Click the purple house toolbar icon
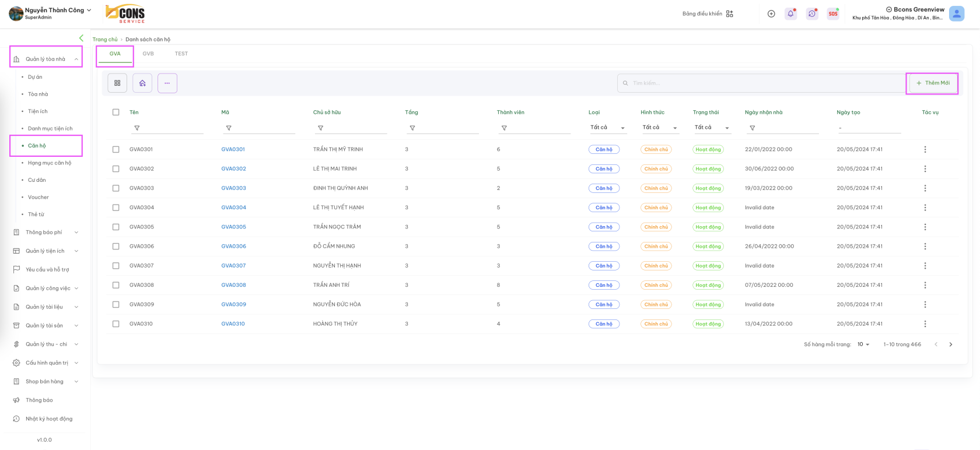Viewport: 980px width, 450px height. click(x=142, y=83)
